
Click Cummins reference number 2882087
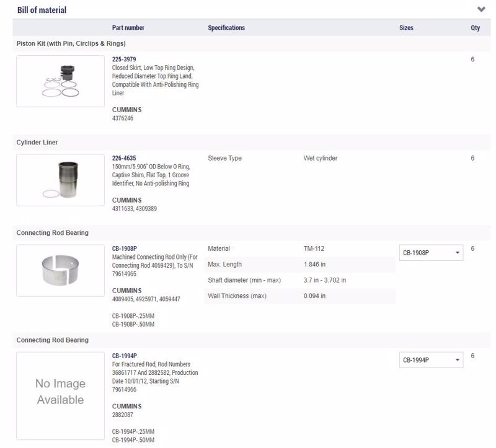tap(123, 415)
